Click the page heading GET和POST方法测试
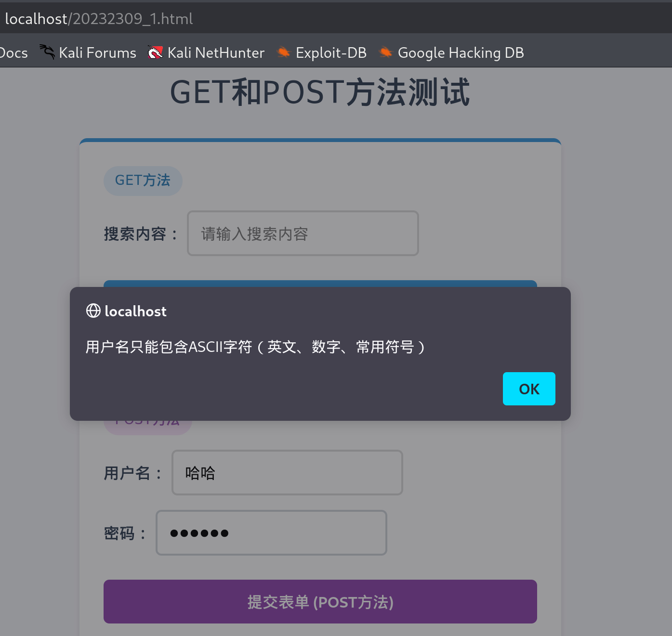The image size is (672, 636). (x=320, y=92)
